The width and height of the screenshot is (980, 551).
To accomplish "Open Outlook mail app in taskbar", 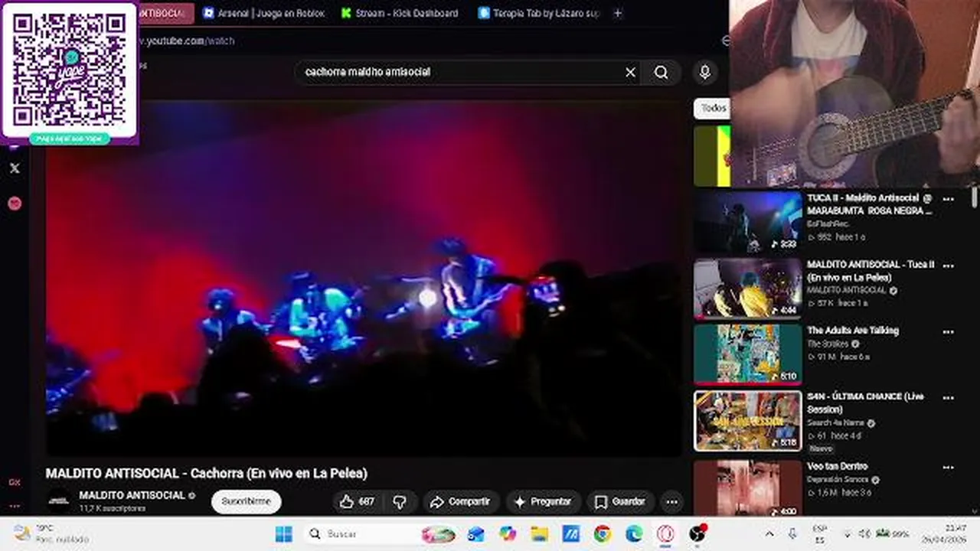I will [476, 534].
